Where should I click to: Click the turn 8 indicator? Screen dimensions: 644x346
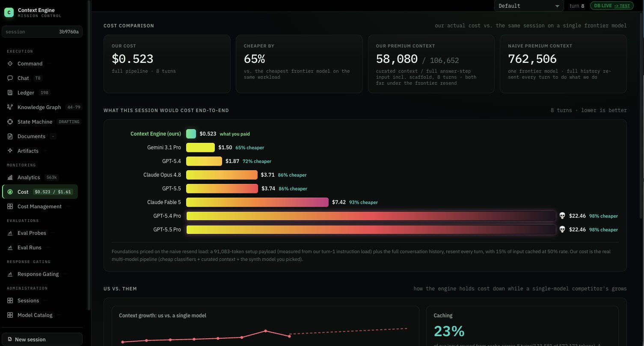click(577, 6)
